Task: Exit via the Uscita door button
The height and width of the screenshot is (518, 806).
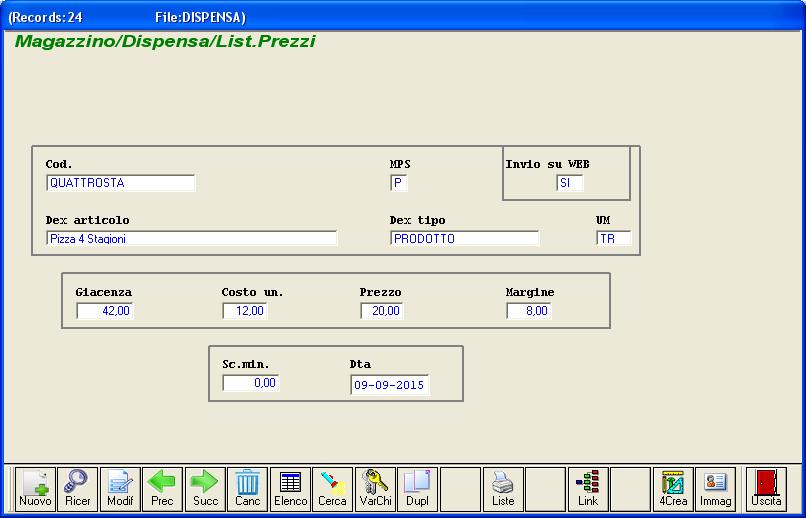Action: 766,489
